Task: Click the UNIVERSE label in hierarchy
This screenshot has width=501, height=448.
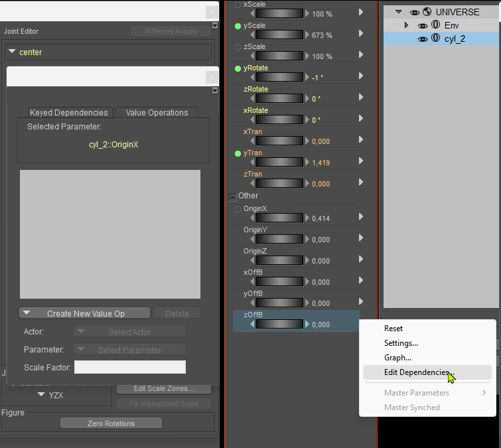Action: (x=458, y=12)
